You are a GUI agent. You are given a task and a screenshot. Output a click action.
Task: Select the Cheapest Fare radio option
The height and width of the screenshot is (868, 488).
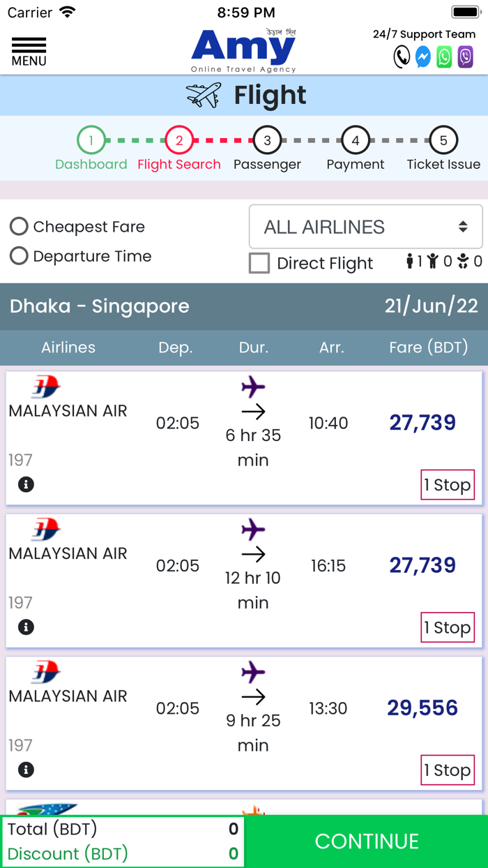click(19, 227)
